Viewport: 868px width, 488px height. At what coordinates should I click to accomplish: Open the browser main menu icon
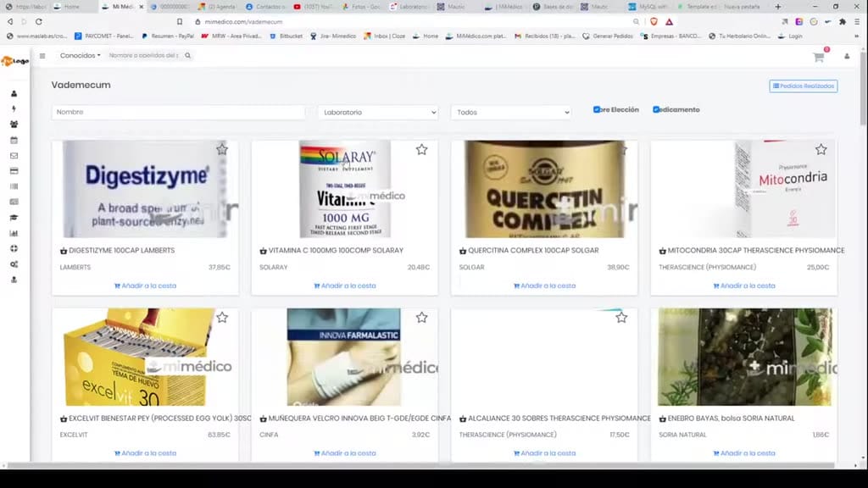point(857,21)
